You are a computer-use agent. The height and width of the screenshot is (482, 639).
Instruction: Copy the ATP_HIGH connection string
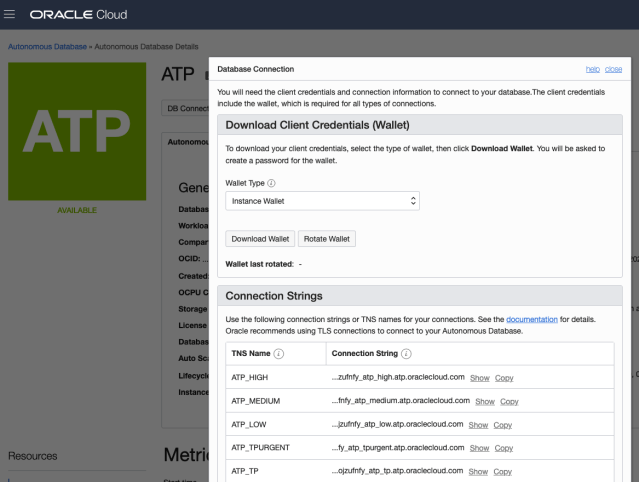(x=504, y=377)
